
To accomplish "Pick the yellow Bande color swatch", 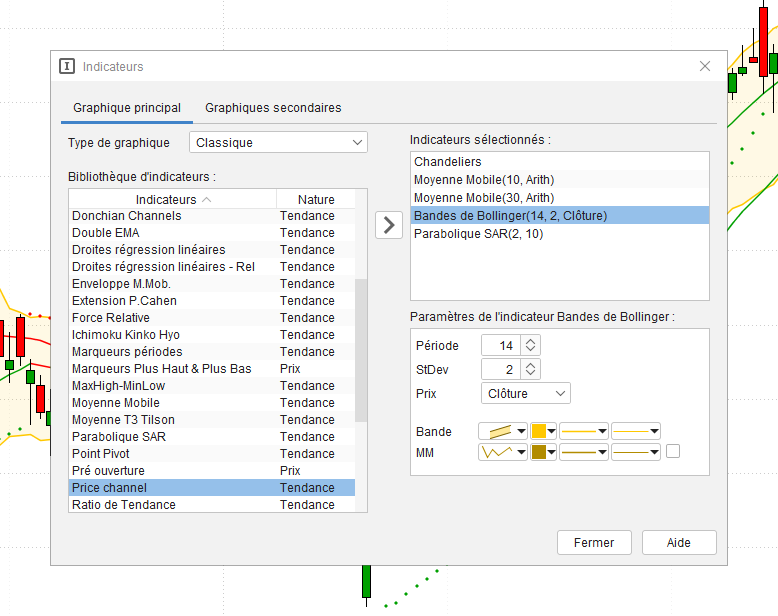I will (543, 431).
